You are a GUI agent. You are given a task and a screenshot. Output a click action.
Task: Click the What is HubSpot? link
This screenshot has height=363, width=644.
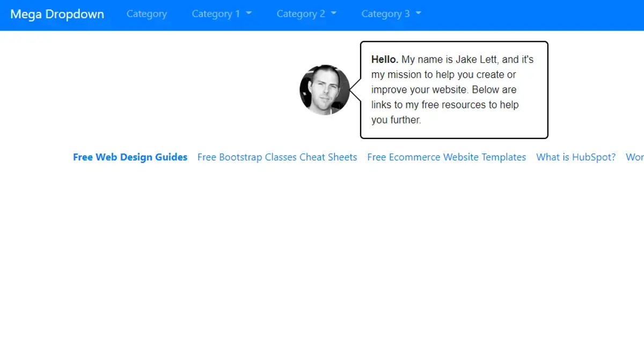click(x=575, y=157)
